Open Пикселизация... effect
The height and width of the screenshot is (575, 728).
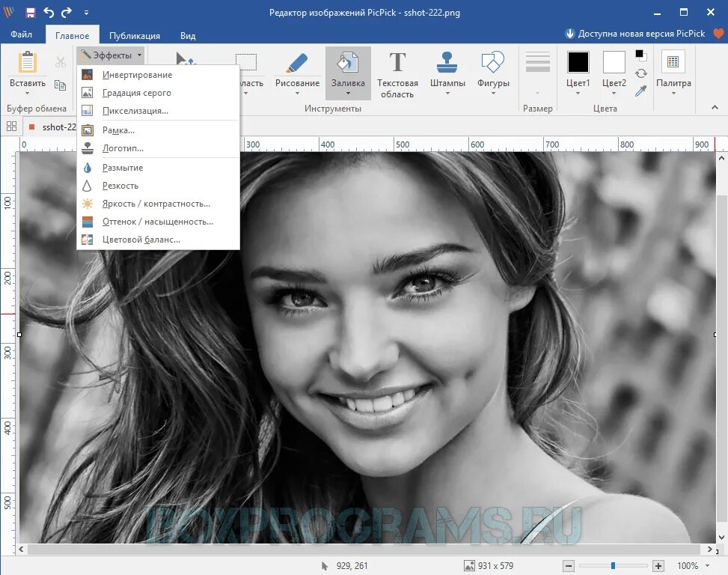click(x=159, y=111)
